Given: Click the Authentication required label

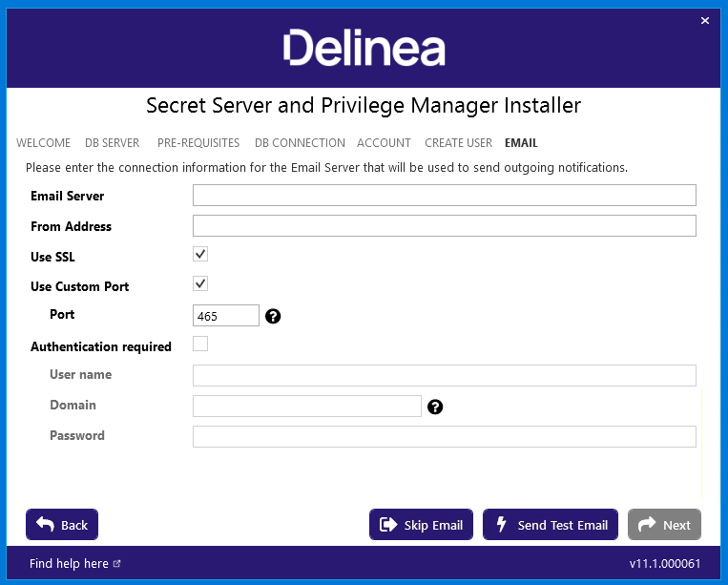Looking at the screenshot, I should pos(101,346).
